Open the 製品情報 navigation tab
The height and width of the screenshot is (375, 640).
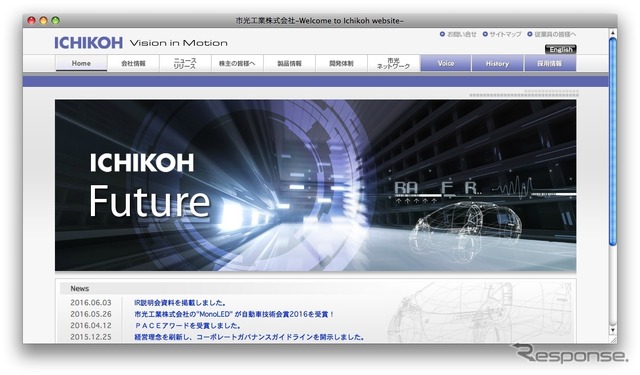289,63
